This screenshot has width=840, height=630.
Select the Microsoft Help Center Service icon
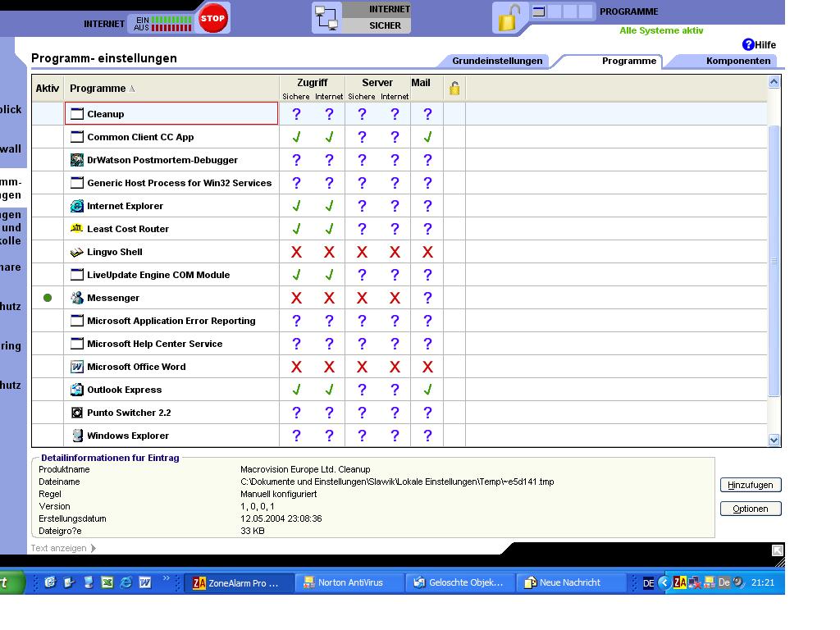tap(77, 344)
